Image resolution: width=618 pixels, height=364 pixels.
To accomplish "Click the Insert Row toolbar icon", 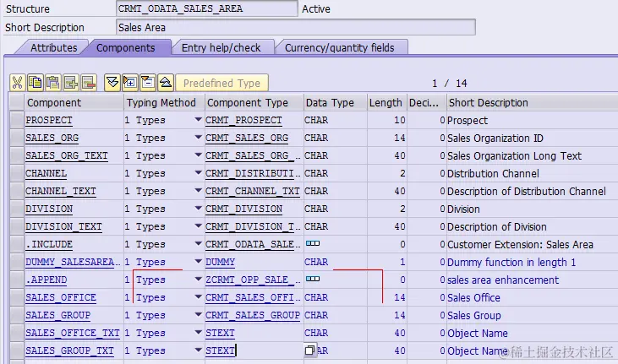I will point(71,83).
